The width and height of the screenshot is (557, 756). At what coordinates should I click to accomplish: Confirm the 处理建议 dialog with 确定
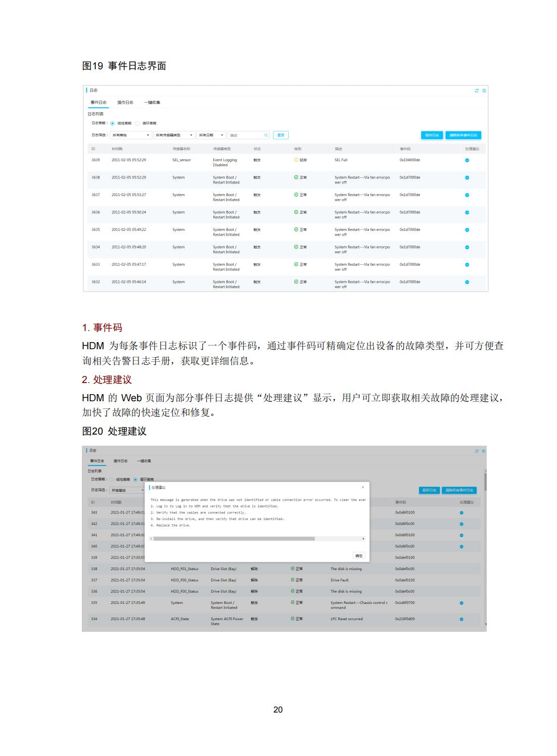point(359,555)
